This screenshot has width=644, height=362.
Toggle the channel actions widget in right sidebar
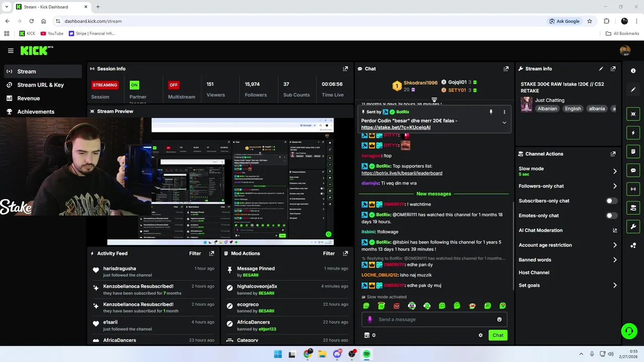coord(633,208)
